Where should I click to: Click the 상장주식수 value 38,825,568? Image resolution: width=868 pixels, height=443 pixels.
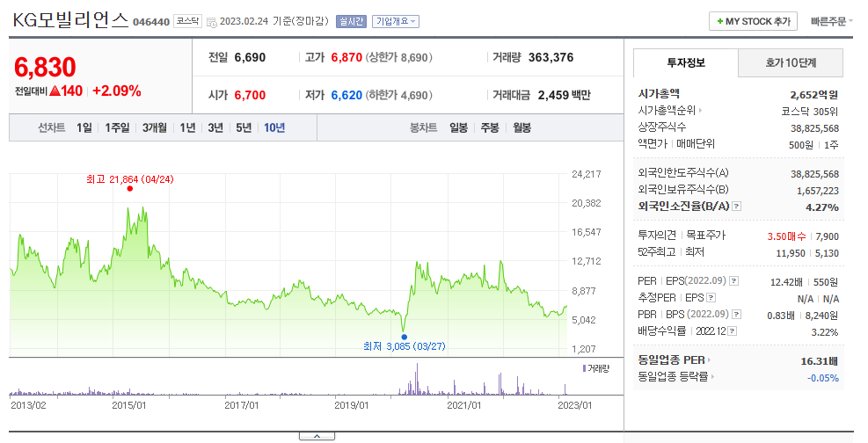pyautogui.click(x=814, y=128)
